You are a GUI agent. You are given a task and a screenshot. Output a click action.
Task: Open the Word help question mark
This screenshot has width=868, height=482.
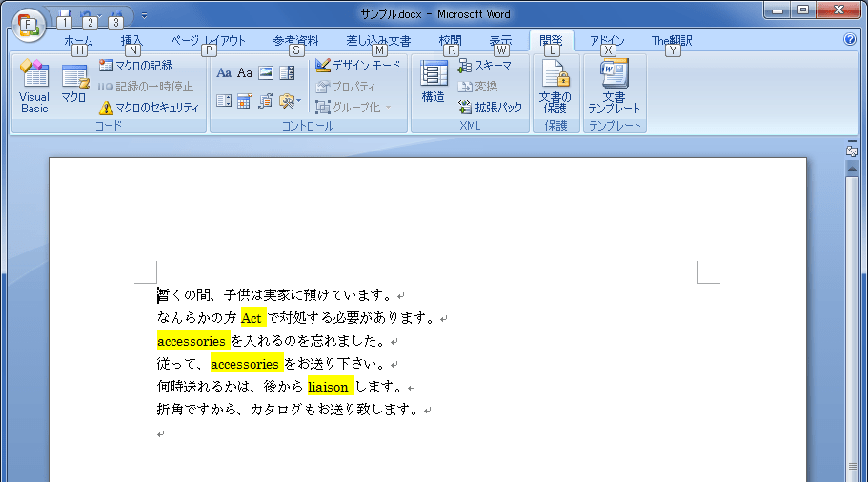pos(850,40)
